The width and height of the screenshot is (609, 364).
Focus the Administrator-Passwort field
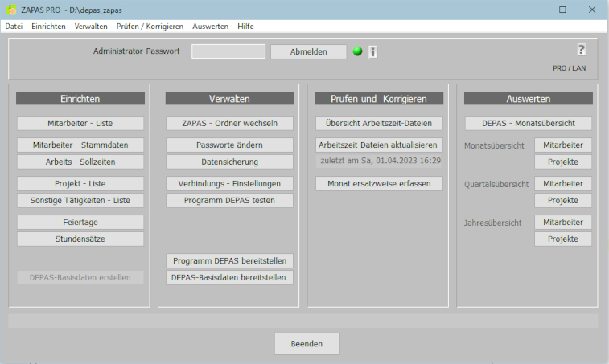pyautogui.click(x=228, y=51)
